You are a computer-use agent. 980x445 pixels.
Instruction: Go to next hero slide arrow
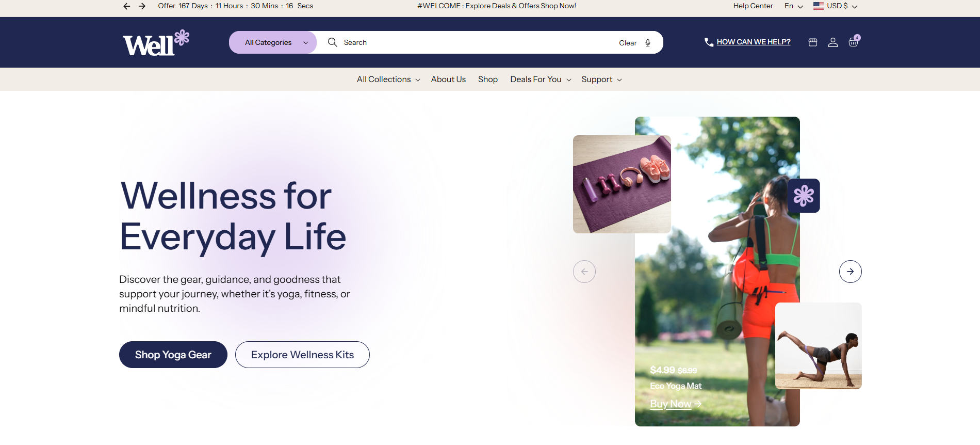851,272
